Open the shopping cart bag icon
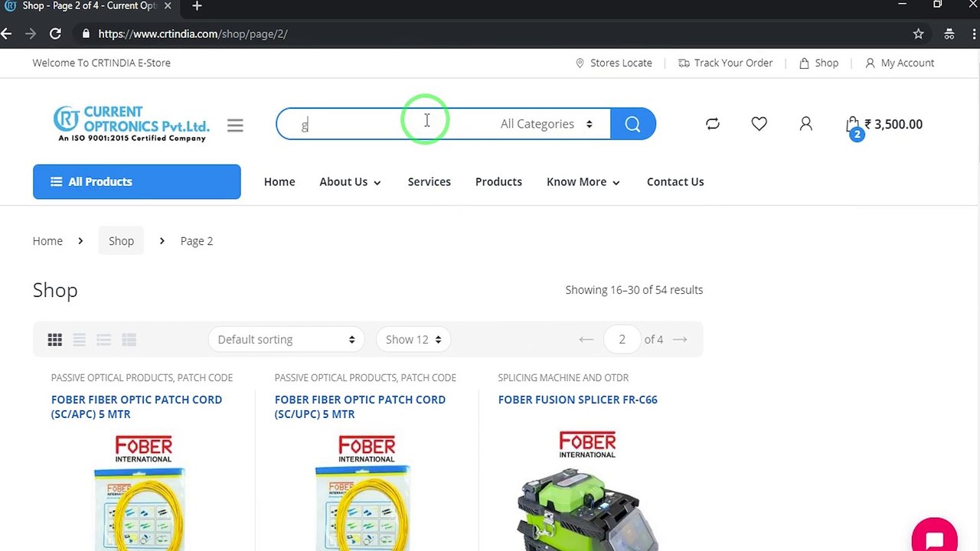The image size is (980, 551). 853,126
